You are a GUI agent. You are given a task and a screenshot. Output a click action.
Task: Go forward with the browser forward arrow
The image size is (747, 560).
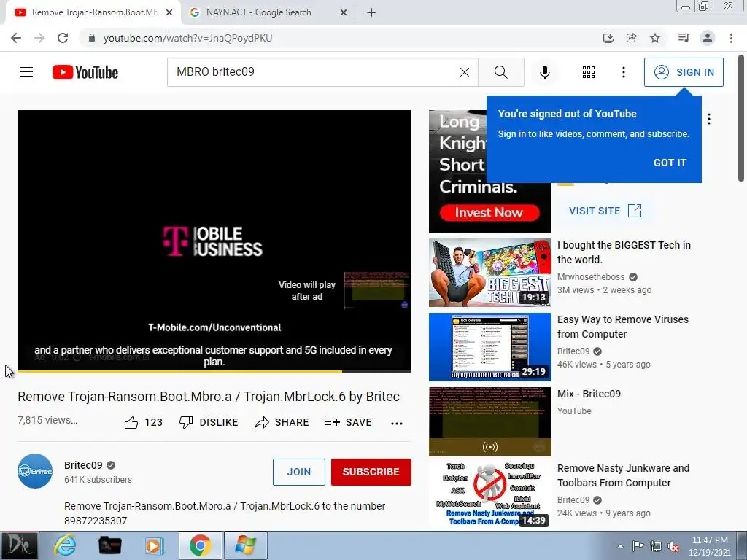(39, 38)
